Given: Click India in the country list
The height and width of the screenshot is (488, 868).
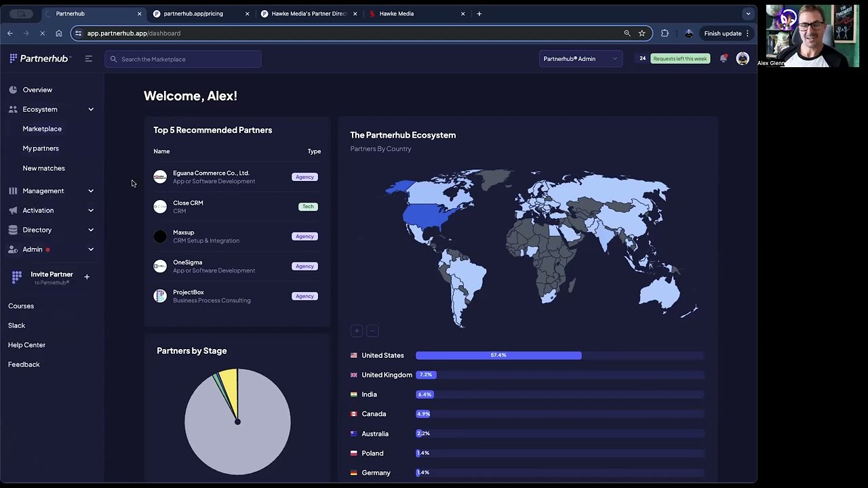Looking at the screenshot, I should [x=369, y=394].
